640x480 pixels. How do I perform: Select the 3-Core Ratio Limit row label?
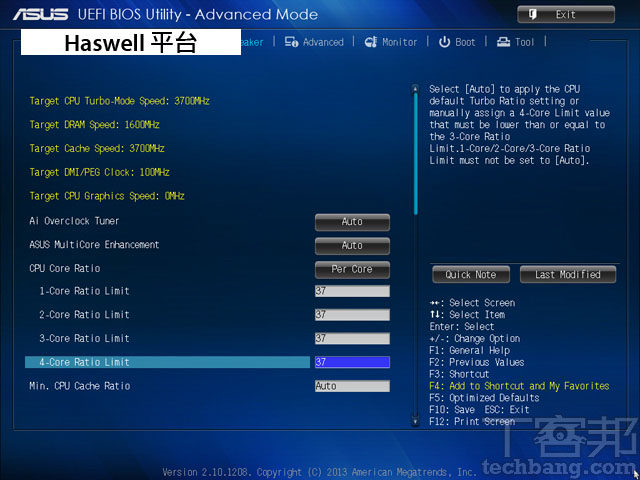point(84,338)
